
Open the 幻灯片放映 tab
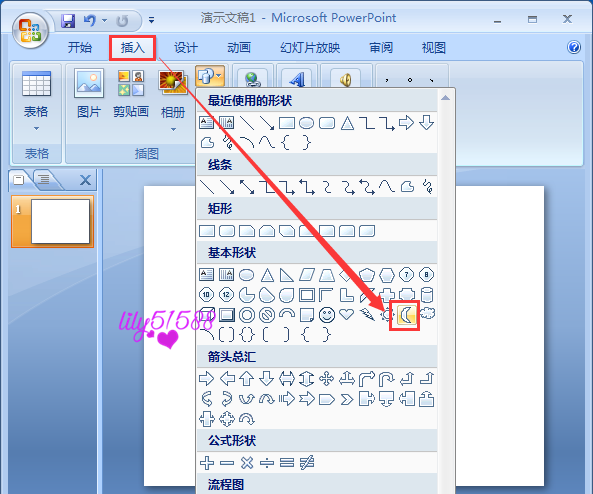310,48
